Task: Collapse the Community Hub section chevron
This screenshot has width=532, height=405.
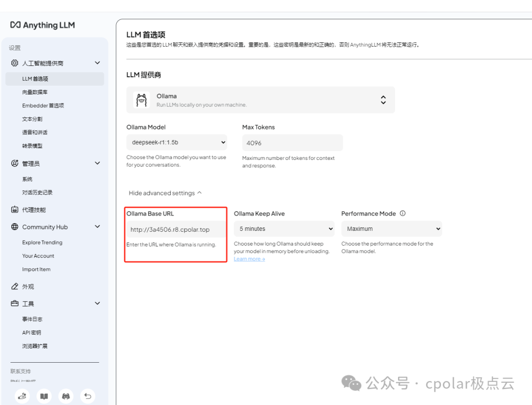Action: [x=98, y=226]
